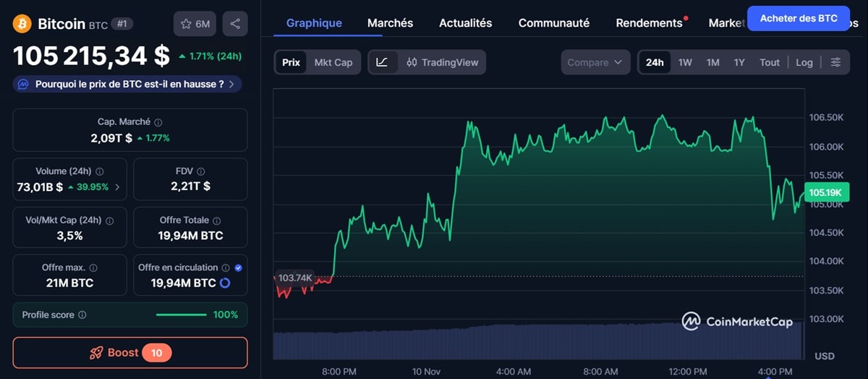Click info icon beside Volume (24h)
Image resolution: width=868 pixels, height=379 pixels.
coord(99,172)
